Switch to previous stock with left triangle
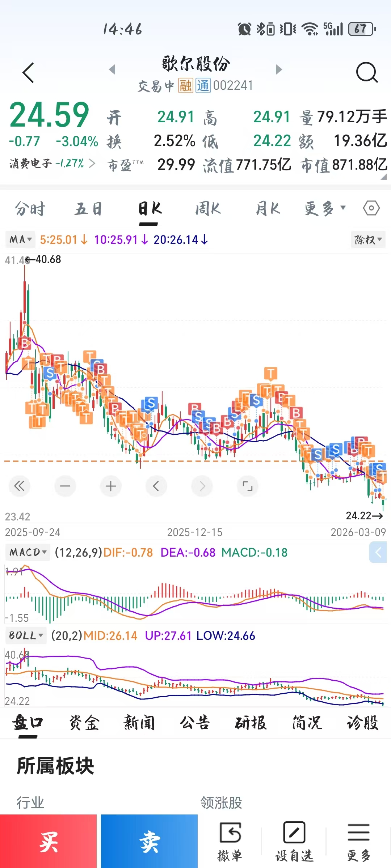The width and height of the screenshot is (391, 868). click(112, 69)
